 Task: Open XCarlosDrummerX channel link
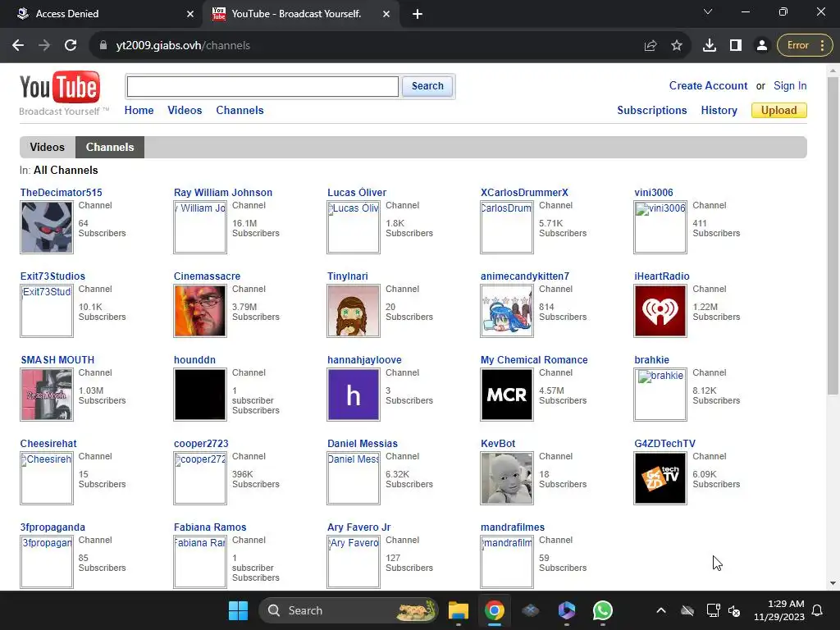point(524,192)
